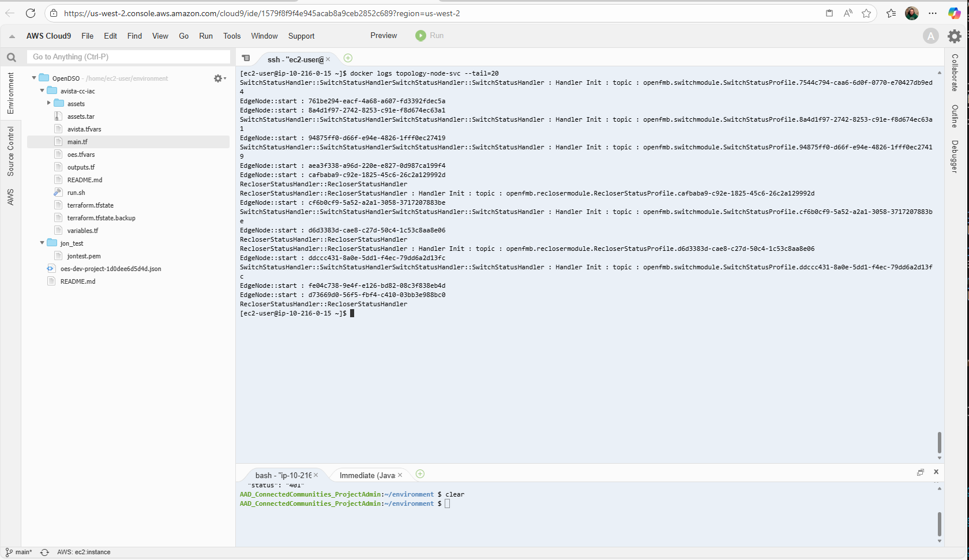
Task: Click the upper terminal vertical scrollbar thumb
Action: click(x=940, y=443)
